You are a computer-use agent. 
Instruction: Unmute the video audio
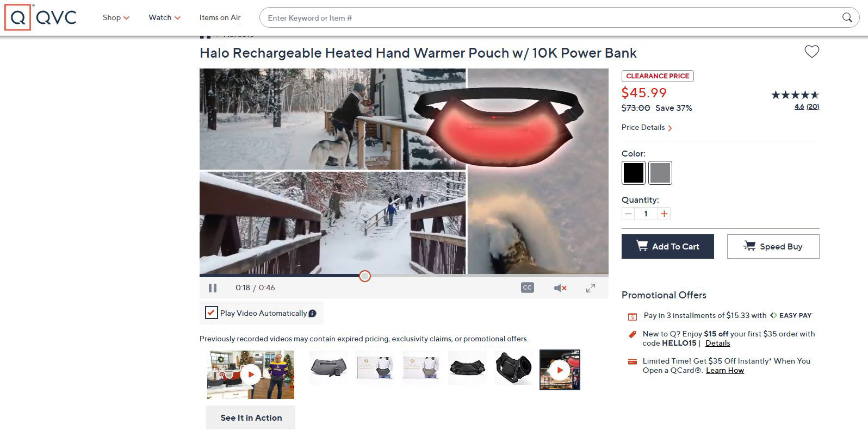pos(560,288)
